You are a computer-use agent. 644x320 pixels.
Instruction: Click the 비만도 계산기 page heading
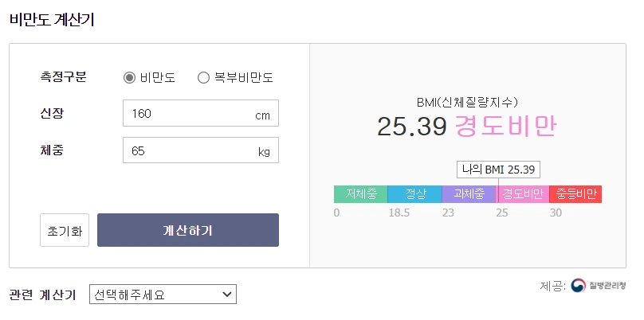52,21
